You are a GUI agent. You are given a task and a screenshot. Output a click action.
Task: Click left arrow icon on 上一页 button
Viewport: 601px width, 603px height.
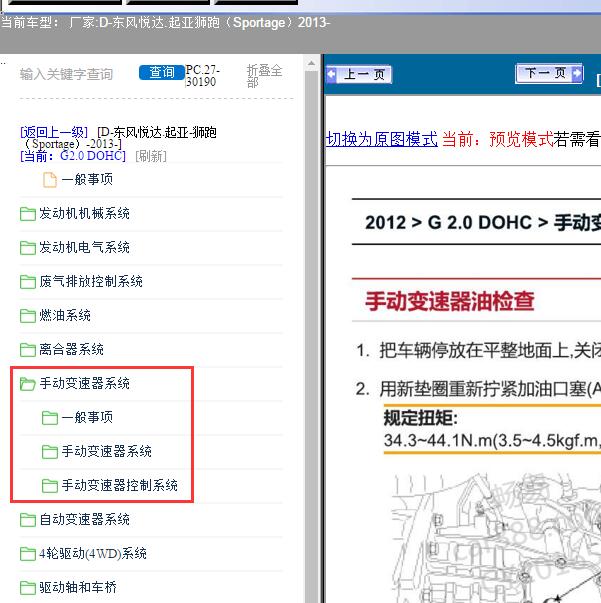tap(331, 74)
